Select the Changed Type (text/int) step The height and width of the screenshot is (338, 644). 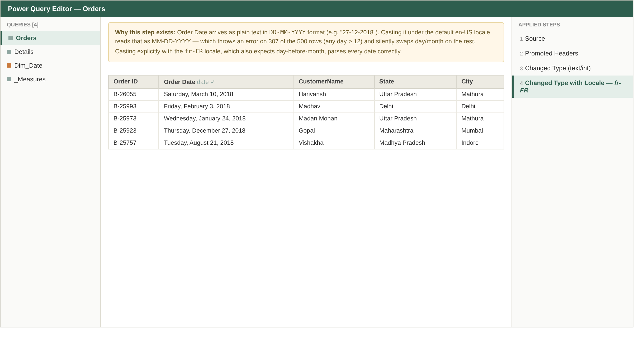click(x=572, y=68)
